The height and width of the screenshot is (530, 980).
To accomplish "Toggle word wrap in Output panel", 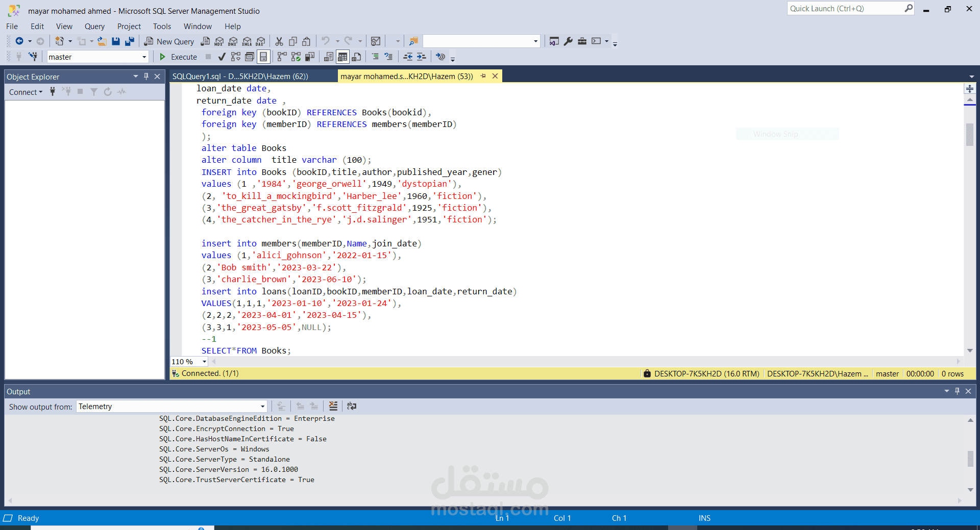I will 352,406.
